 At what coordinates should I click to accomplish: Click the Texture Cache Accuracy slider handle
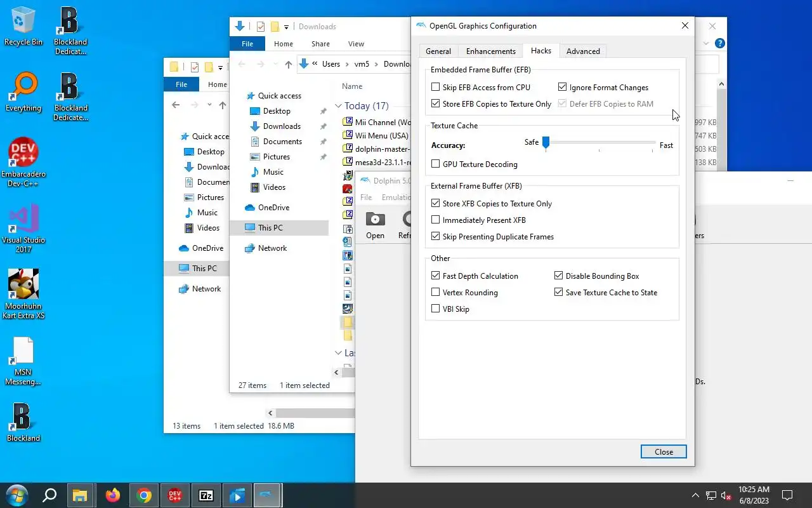546,144
